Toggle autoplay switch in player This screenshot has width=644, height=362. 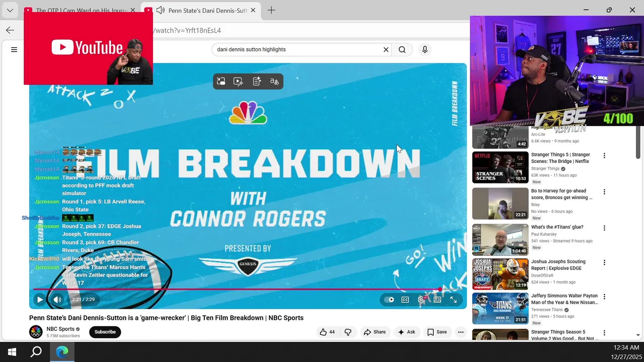(389, 300)
